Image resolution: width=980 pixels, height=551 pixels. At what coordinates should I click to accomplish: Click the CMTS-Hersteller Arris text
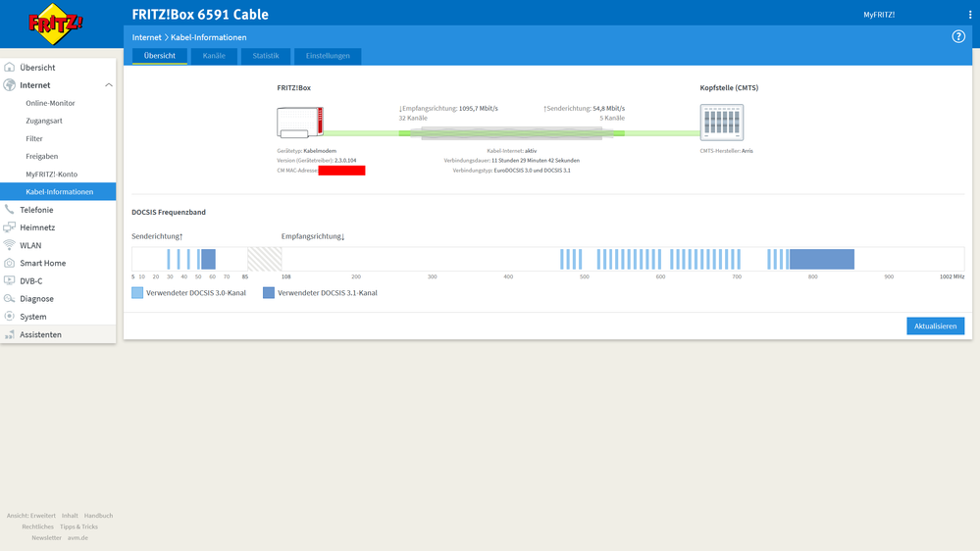(x=726, y=151)
